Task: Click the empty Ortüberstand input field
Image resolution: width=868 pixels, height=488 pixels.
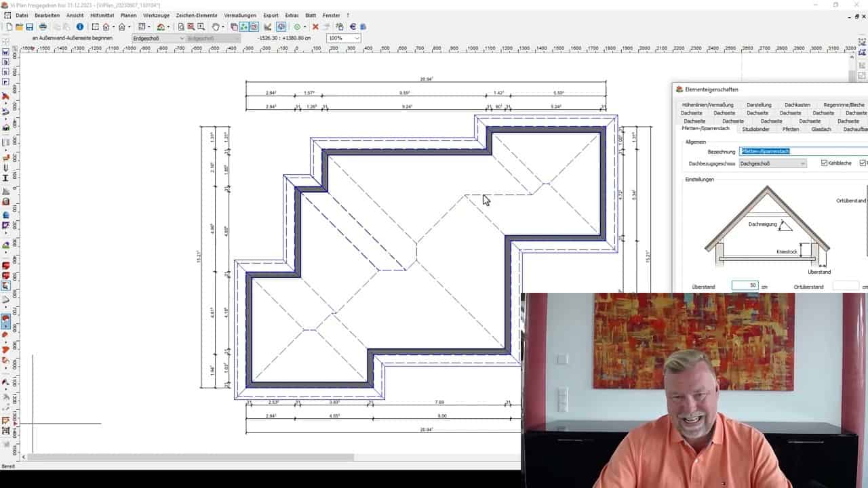Action: tap(846, 286)
